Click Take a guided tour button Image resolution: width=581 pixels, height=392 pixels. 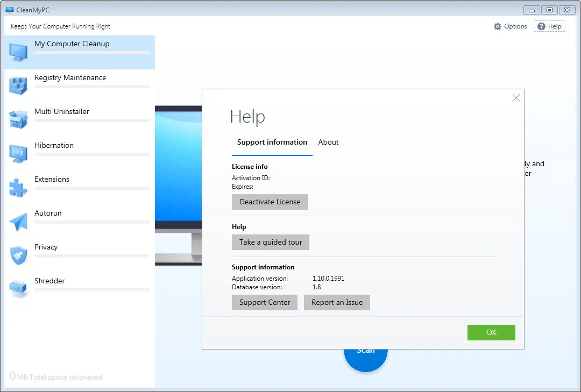coord(271,243)
